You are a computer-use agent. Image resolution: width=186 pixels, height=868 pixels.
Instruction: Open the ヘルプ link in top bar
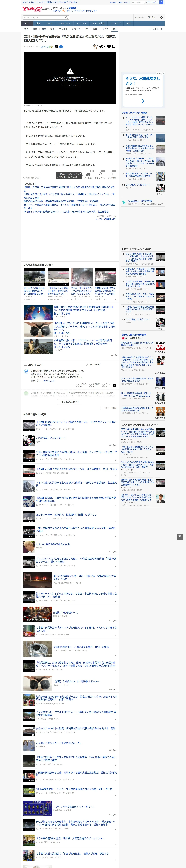click(127, 2)
